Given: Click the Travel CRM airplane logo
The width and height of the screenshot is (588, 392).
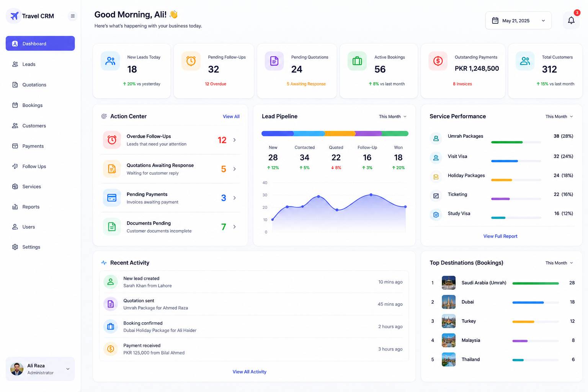Looking at the screenshot, I should pyautogui.click(x=14, y=16).
